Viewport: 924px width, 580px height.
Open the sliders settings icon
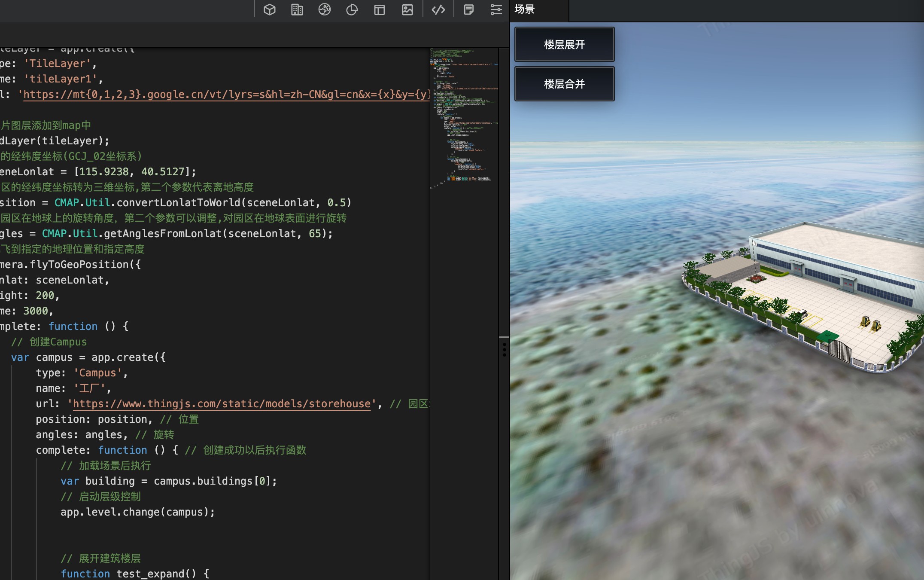(496, 9)
